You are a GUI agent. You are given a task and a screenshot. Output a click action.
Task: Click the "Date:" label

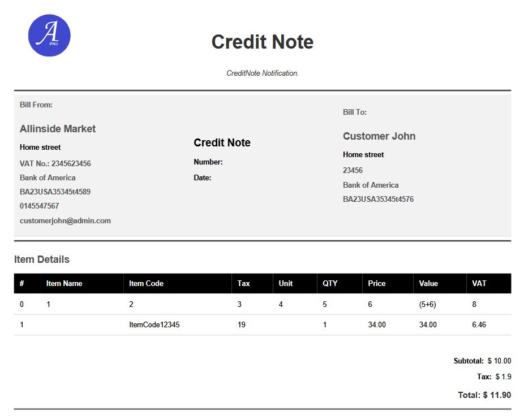(x=203, y=177)
